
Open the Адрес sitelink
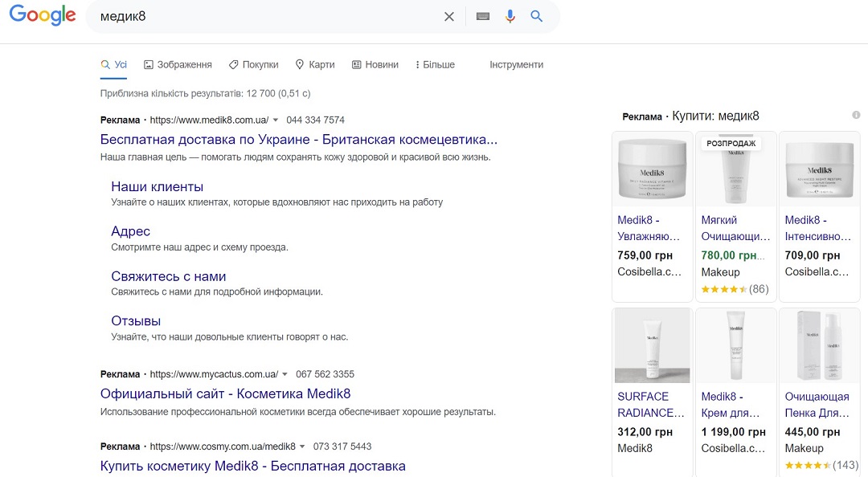click(x=131, y=231)
